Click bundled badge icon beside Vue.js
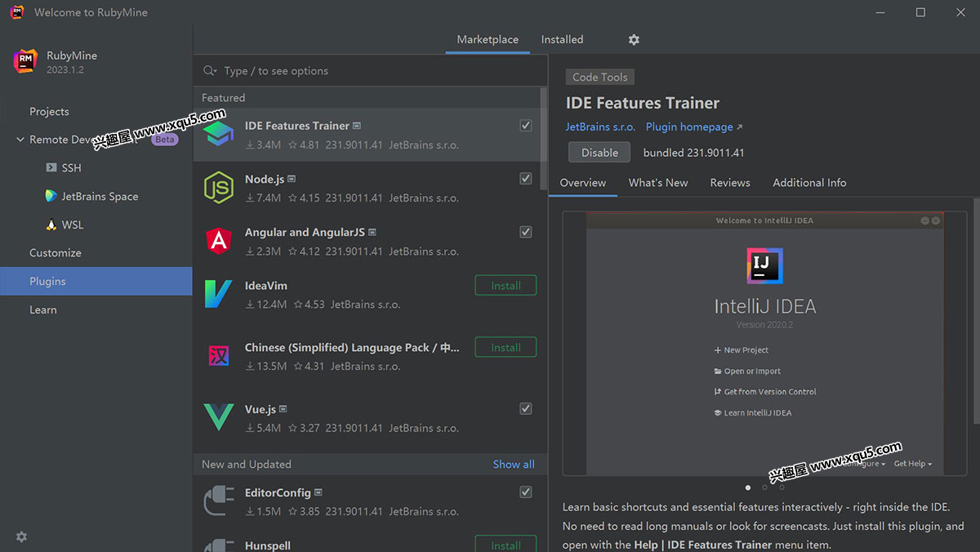The image size is (980, 552). click(283, 409)
